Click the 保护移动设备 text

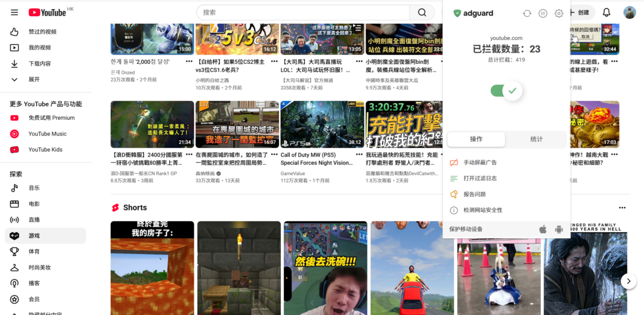point(466,229)
